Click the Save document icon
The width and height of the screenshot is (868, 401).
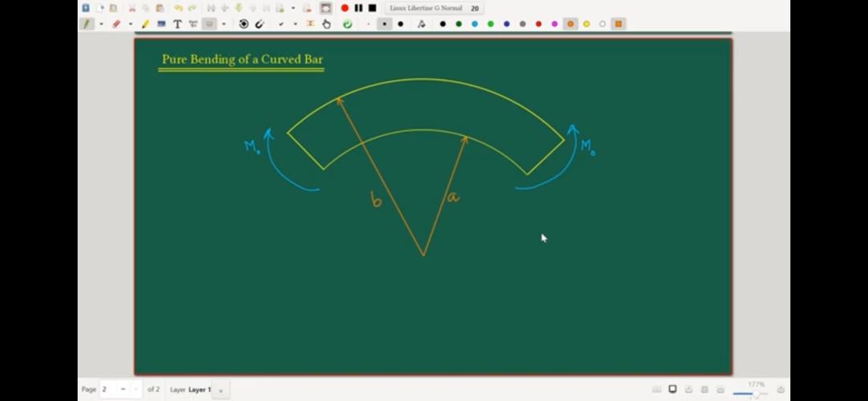86,8
